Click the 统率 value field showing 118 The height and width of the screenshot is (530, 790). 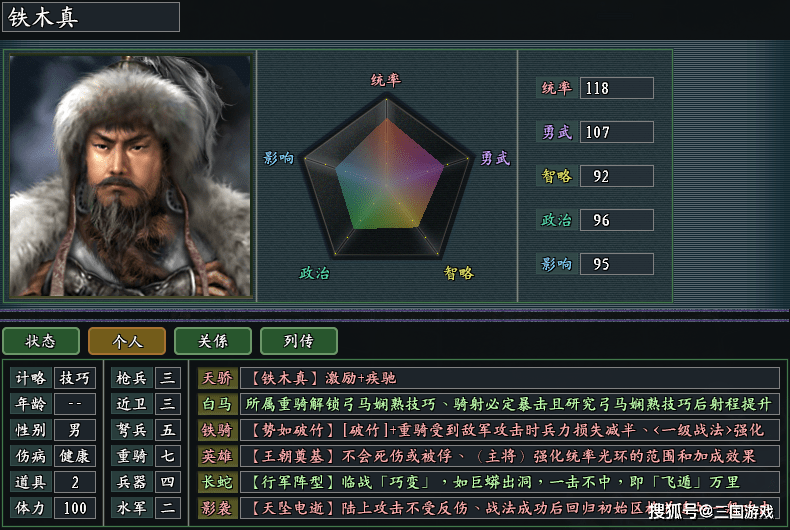[x=616, y=88]
